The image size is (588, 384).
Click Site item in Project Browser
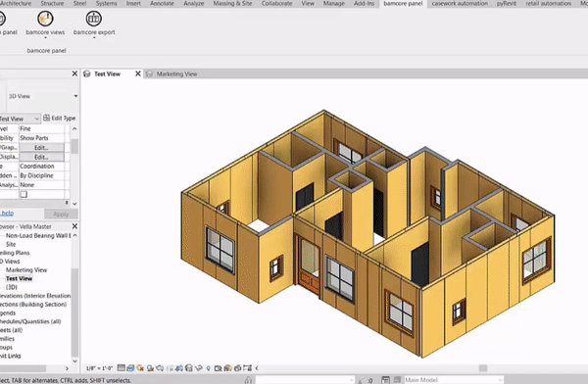click(x=11, y=244)
